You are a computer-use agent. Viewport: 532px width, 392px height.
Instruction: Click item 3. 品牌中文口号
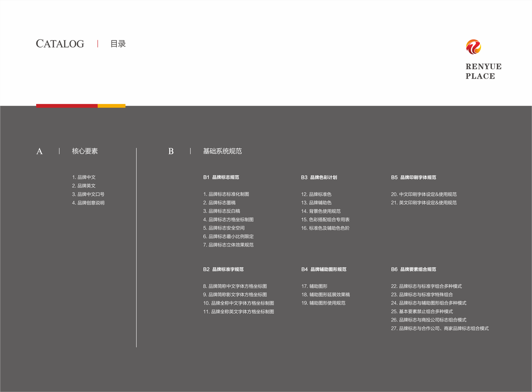88,194
